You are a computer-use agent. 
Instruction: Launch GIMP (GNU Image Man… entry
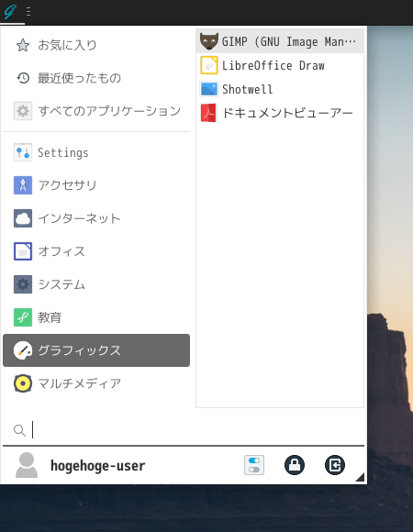click(x=280, y=41)
